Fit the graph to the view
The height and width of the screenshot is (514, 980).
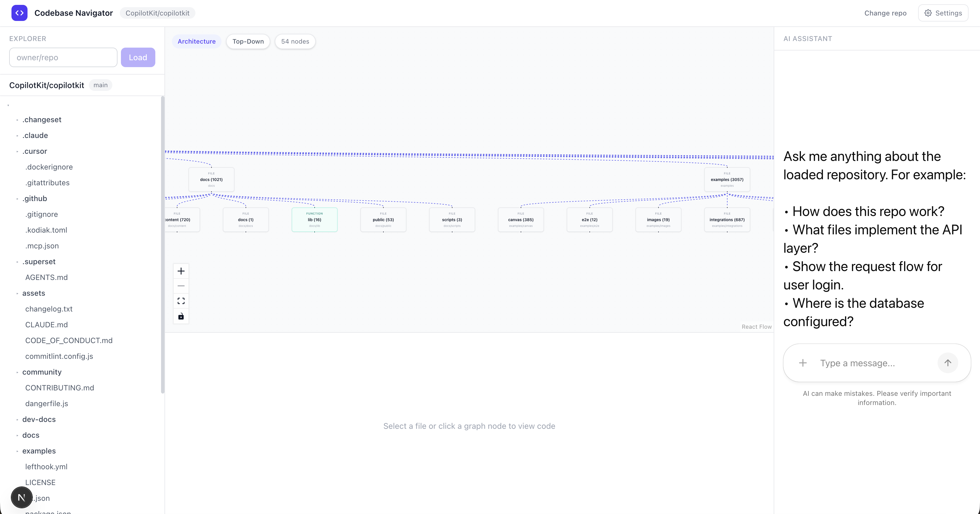181,301
